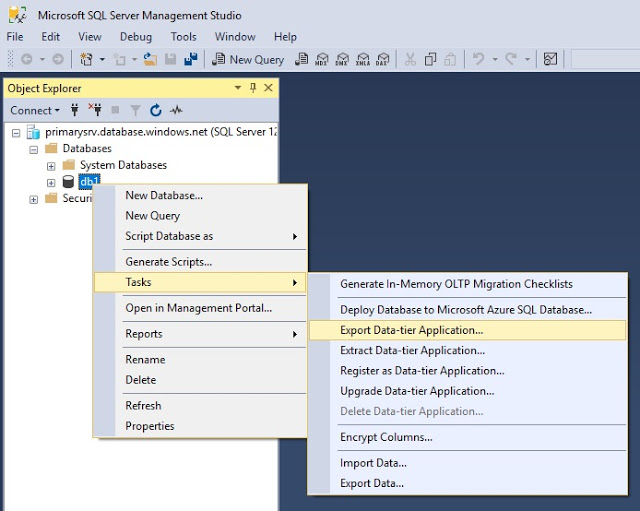
Task: Open the Redo history dropdown arrow
Action: pos(527,60)
